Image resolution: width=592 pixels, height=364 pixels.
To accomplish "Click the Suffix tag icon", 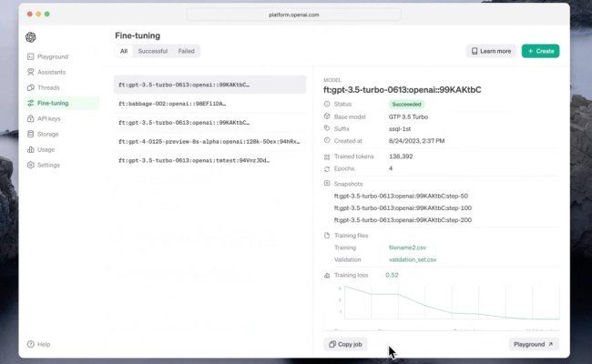I will 327,128.
